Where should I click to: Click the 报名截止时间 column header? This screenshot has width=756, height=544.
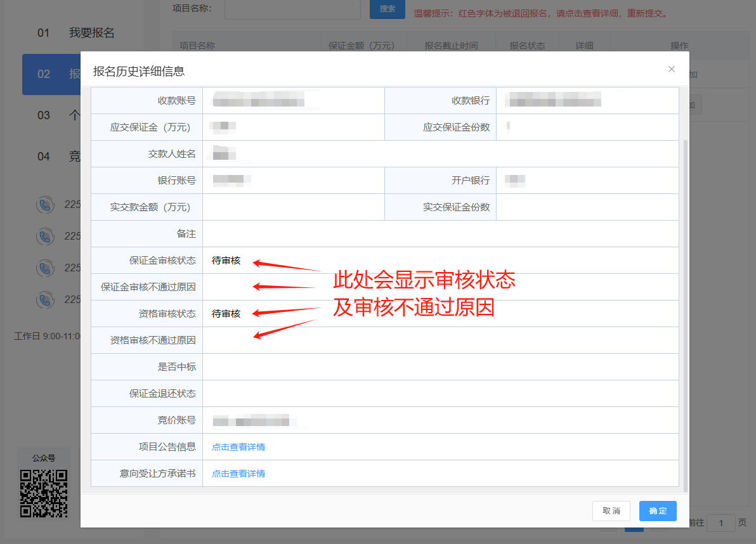click(x=451, y=46)
